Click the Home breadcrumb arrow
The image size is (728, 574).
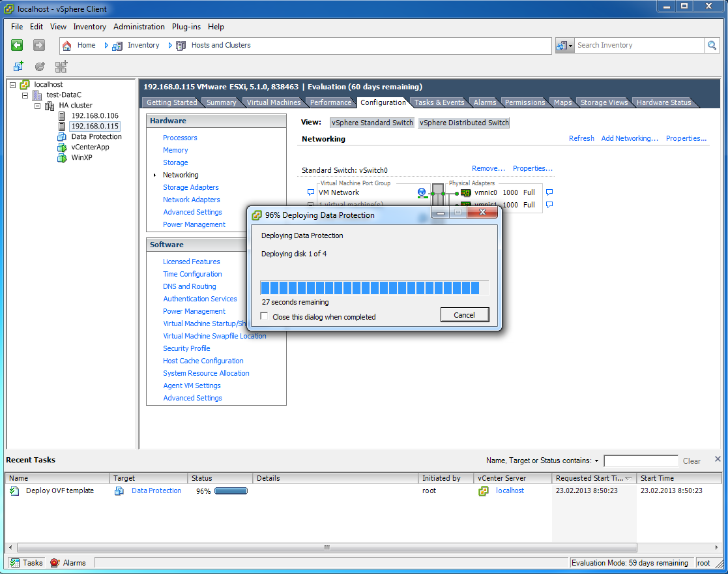point(106,45)
